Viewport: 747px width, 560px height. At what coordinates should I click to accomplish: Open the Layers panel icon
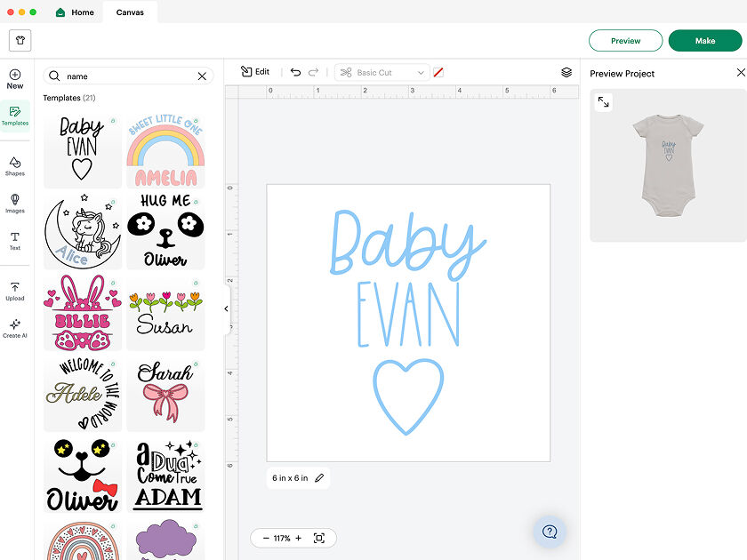(566, 72)
